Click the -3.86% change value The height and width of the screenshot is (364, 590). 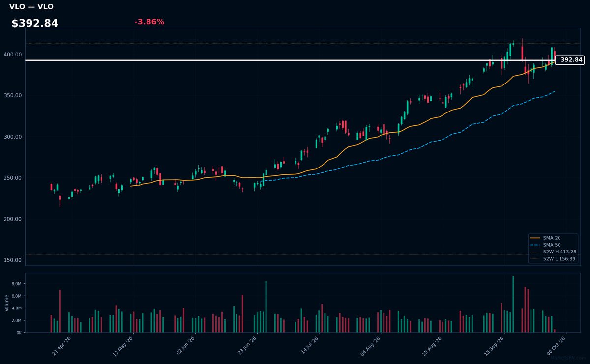pyautogui.click(x=149, y=22)
